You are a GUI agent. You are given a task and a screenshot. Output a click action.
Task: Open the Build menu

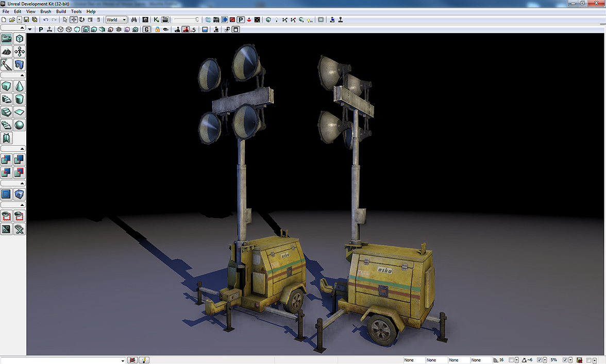tap(61, 11)
